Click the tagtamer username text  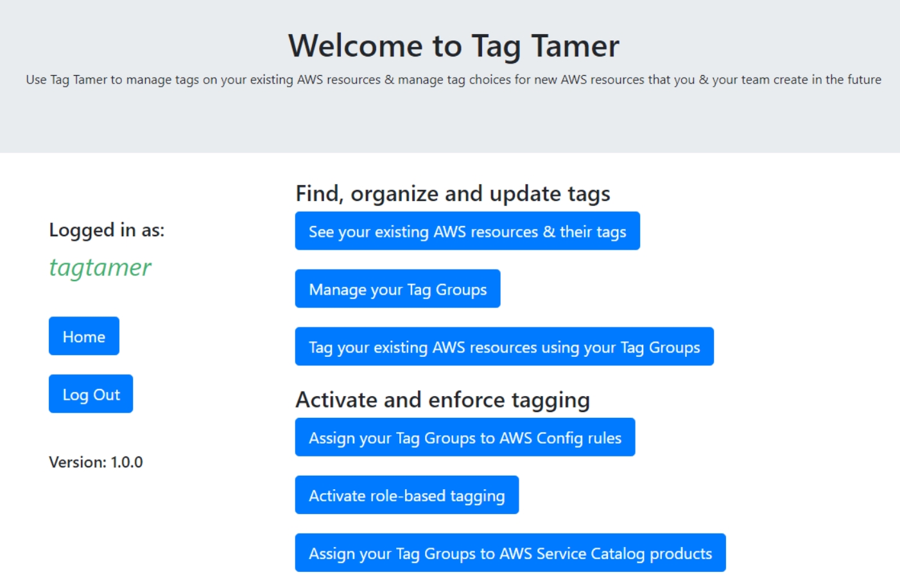click(x=100, y=268)
